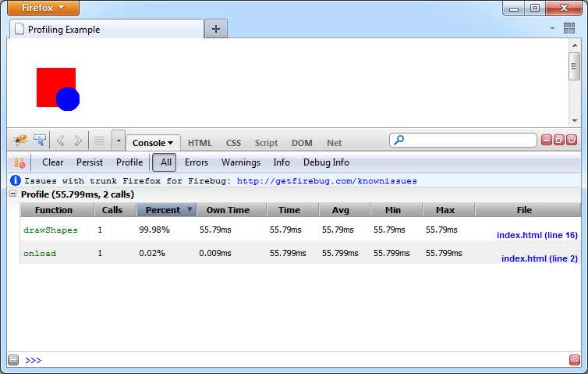Click the break on all errors icon
The image size is (588, 374).
point(19,162)
